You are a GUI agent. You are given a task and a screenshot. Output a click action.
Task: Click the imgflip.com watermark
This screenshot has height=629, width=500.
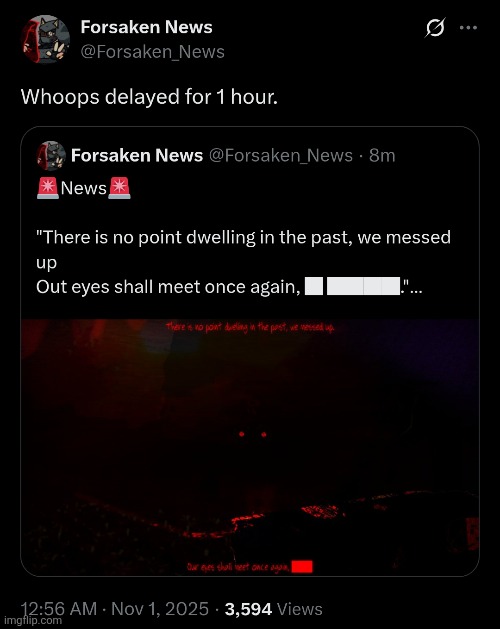[x=31, y=621]
